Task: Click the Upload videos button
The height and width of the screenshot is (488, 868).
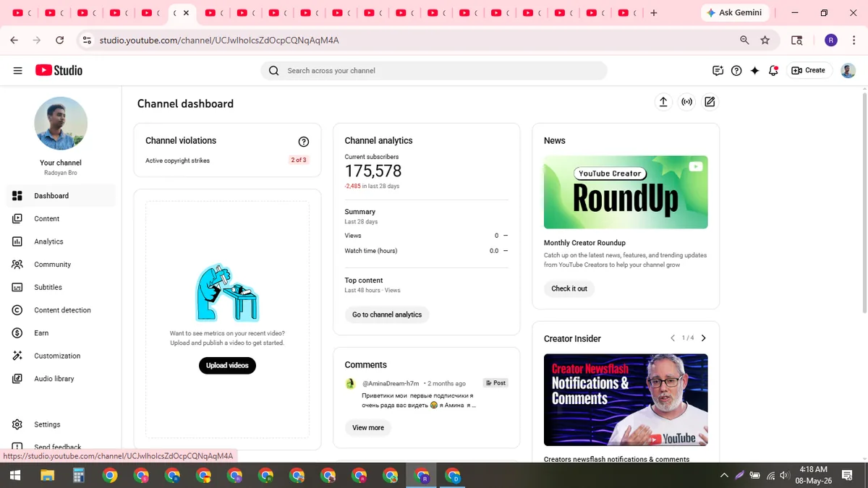Action: (x=227, y=366)
